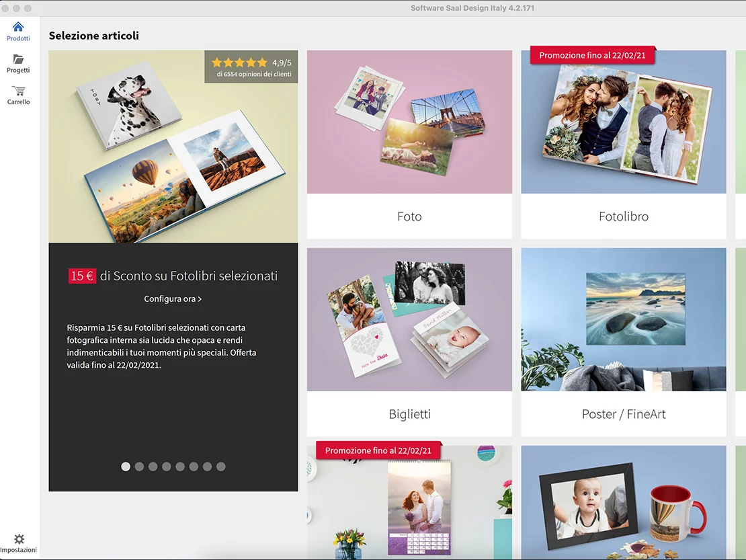Select the eighth carousel dot
This screenshot has width=746, height=560.
[x=220, y=467]
